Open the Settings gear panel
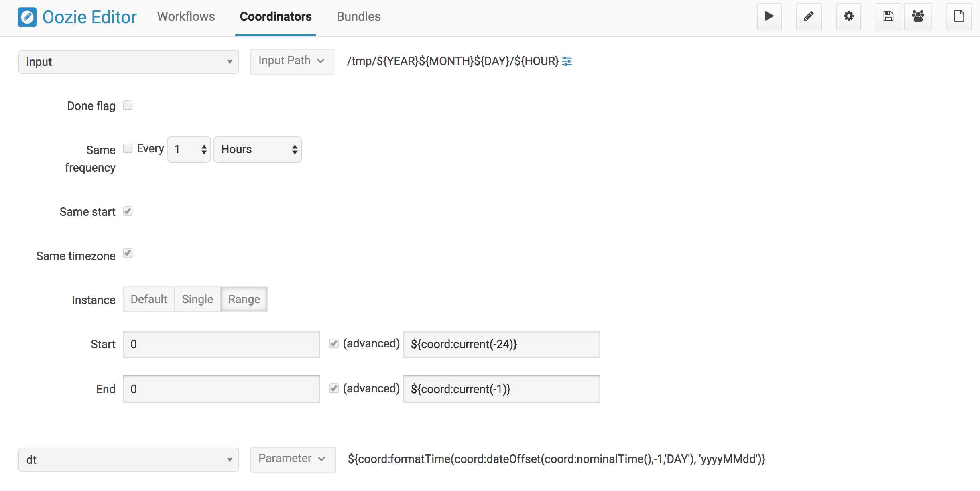The height and width of the screenshot is (491, 980). pos(848,16)
